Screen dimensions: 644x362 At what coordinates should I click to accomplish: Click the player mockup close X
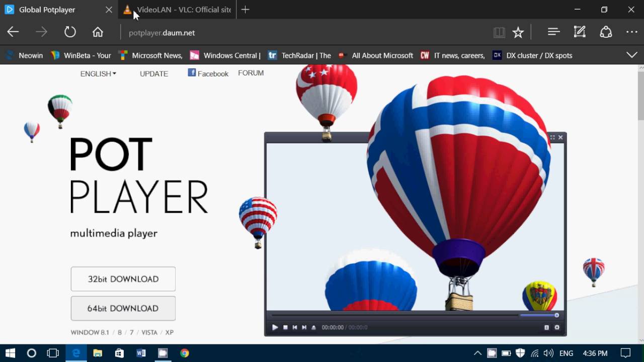pyautogui.click(x=560, y=137)
